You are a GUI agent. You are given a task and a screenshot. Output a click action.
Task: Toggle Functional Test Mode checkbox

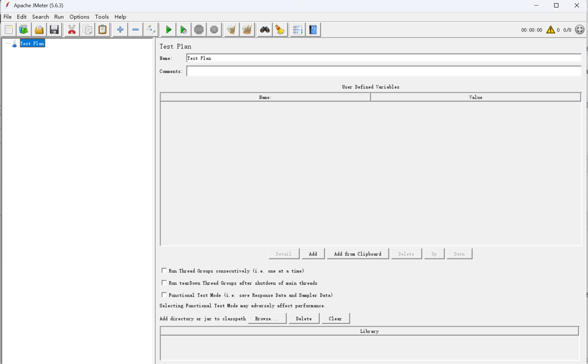pos(164,295)
